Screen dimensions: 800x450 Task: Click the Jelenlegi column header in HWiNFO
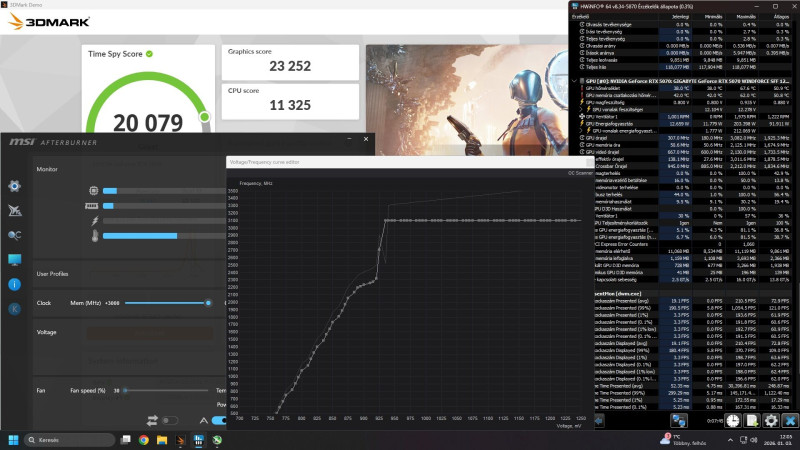click(680, 17)
